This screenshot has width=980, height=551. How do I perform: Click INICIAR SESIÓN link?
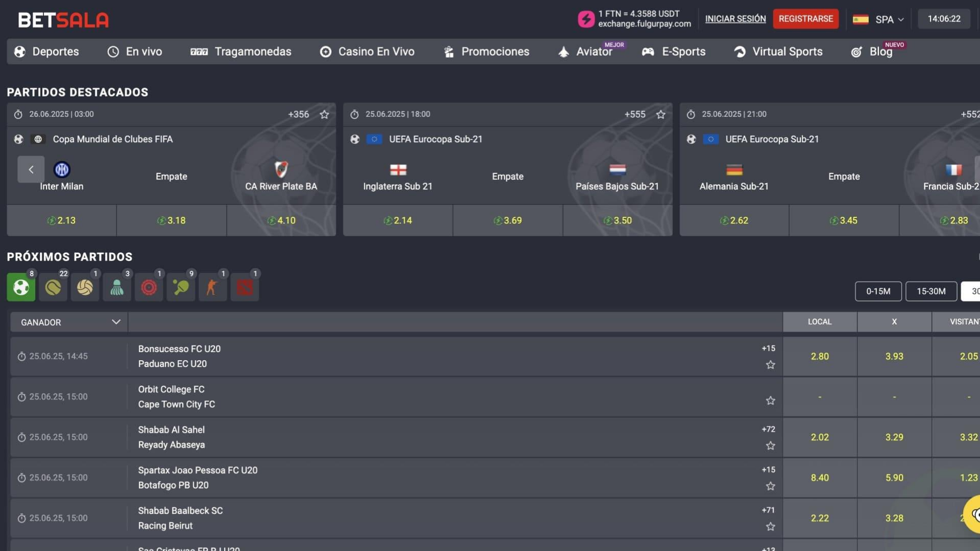736,19
